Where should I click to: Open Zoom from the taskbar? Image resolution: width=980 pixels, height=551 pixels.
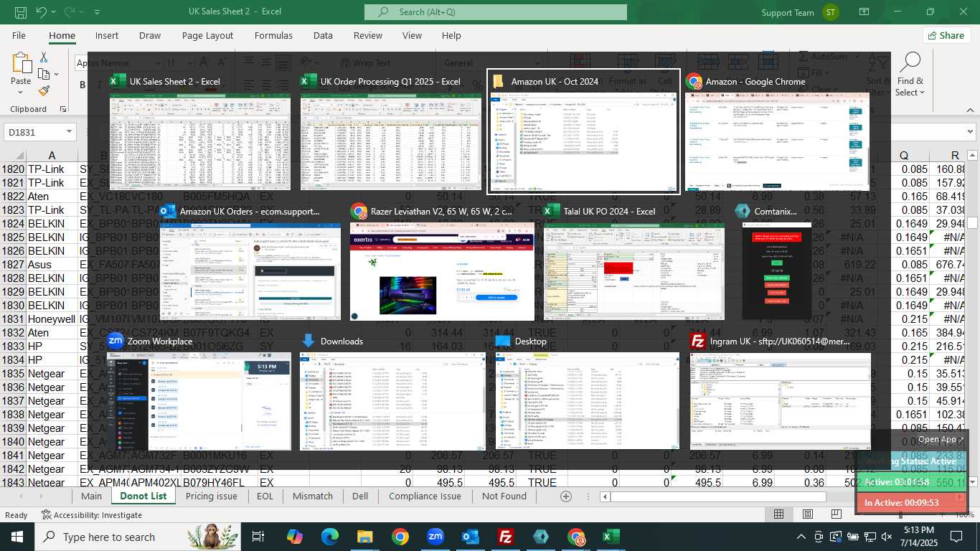435,537
